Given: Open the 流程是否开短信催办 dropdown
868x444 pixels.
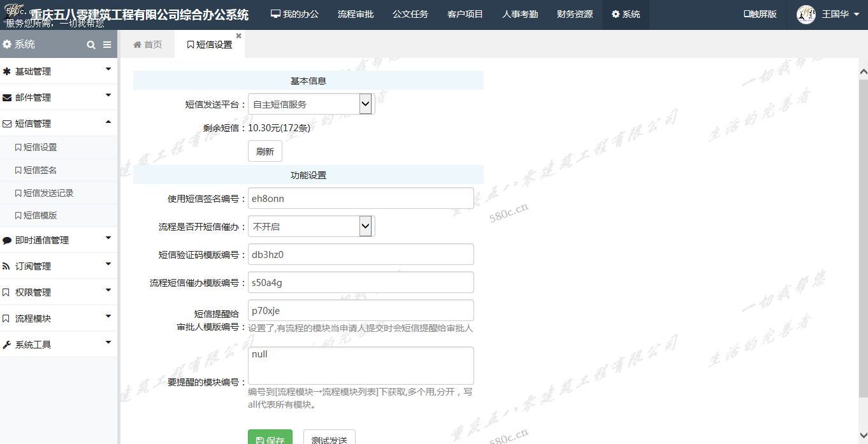Looking at the screenshot, I should (x=310, y=226).
